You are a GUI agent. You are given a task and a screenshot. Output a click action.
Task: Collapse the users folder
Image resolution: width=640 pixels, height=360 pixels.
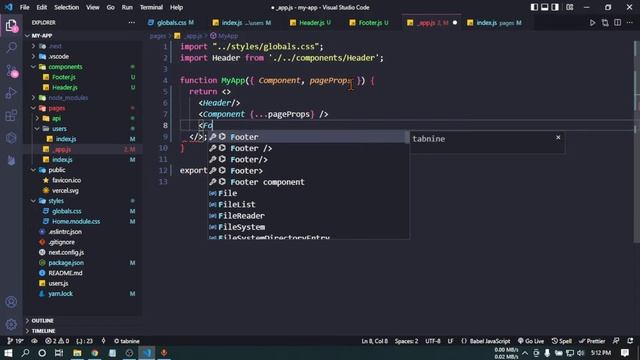pos(59,129)
